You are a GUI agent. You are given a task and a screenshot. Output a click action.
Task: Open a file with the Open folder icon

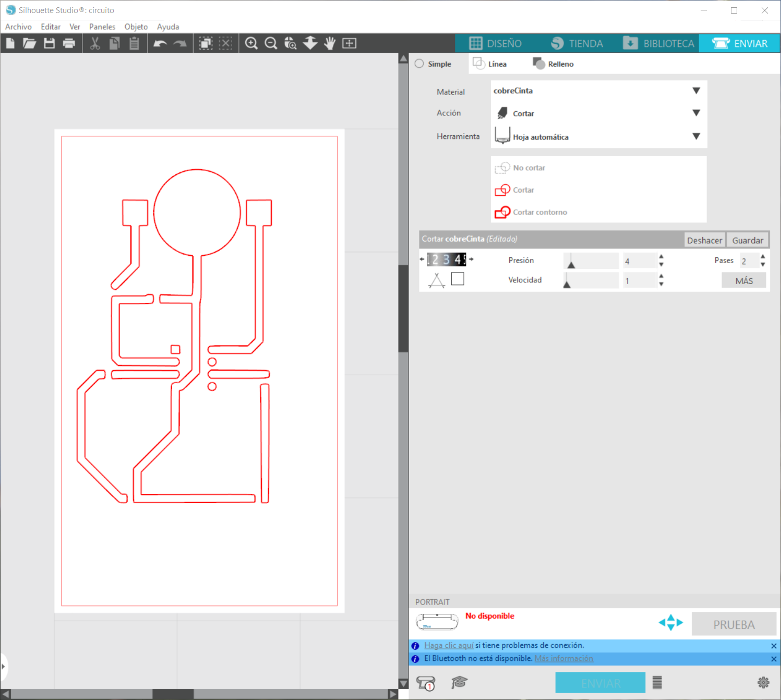pyautogui.click(x=30, y=43)
